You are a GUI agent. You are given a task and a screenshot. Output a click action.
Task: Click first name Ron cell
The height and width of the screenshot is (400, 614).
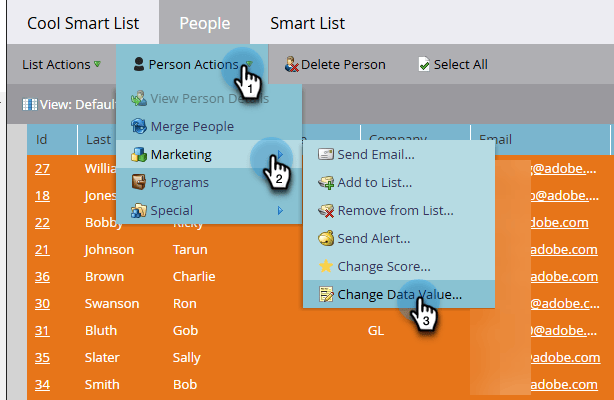[x=185, y=304]
